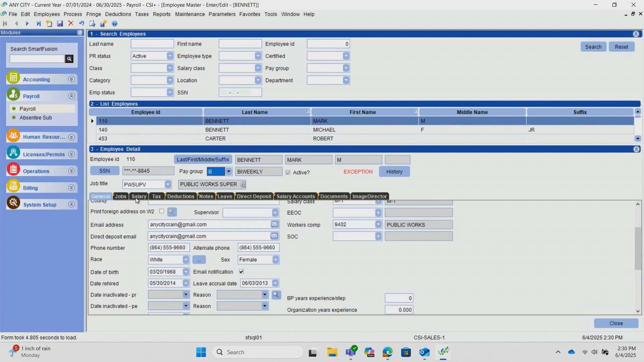This screenshot has width=644, height=362.
Task: Open Operations module icon
Action: click(13, 170)
